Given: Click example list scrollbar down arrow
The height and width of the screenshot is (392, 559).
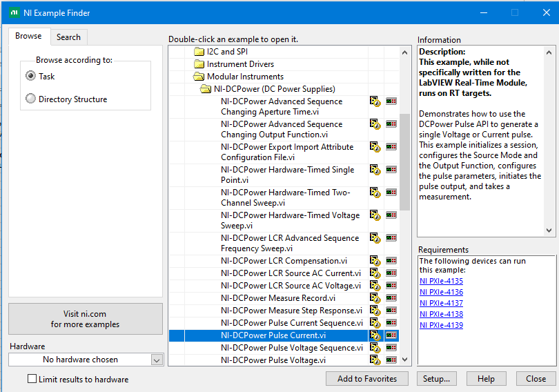Looking at the screenshot, I should [404, 360].
